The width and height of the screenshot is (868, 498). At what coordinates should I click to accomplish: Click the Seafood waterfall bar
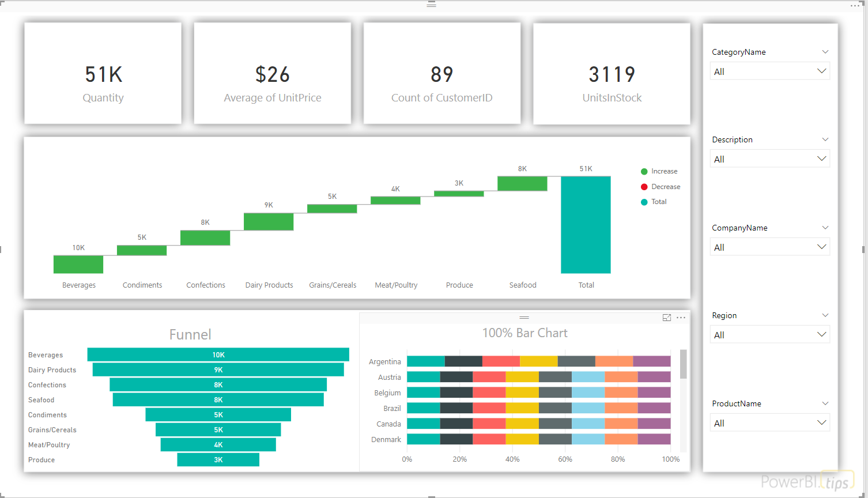(522, 183)
